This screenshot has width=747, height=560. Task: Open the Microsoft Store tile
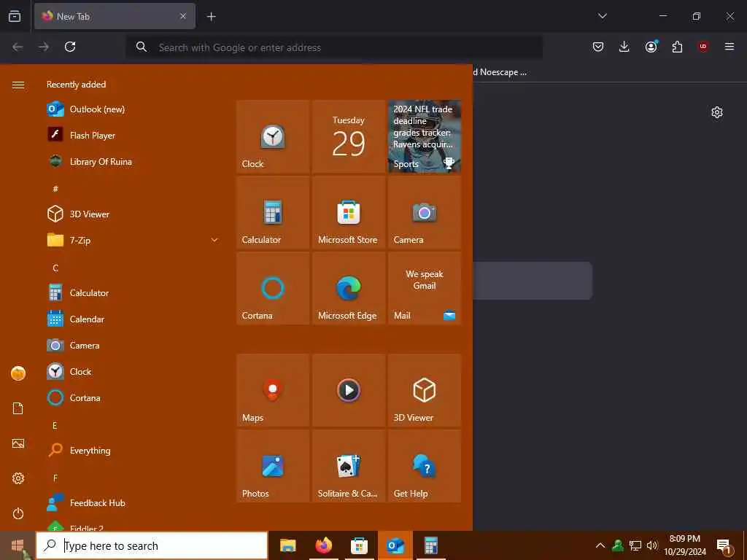349,212
